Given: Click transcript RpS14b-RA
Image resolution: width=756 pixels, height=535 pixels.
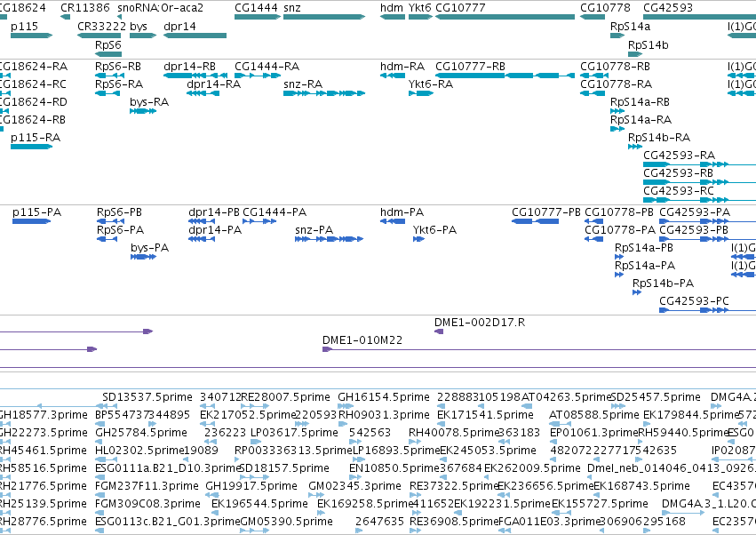Looking at the screenshot, I should pos(635,147).
